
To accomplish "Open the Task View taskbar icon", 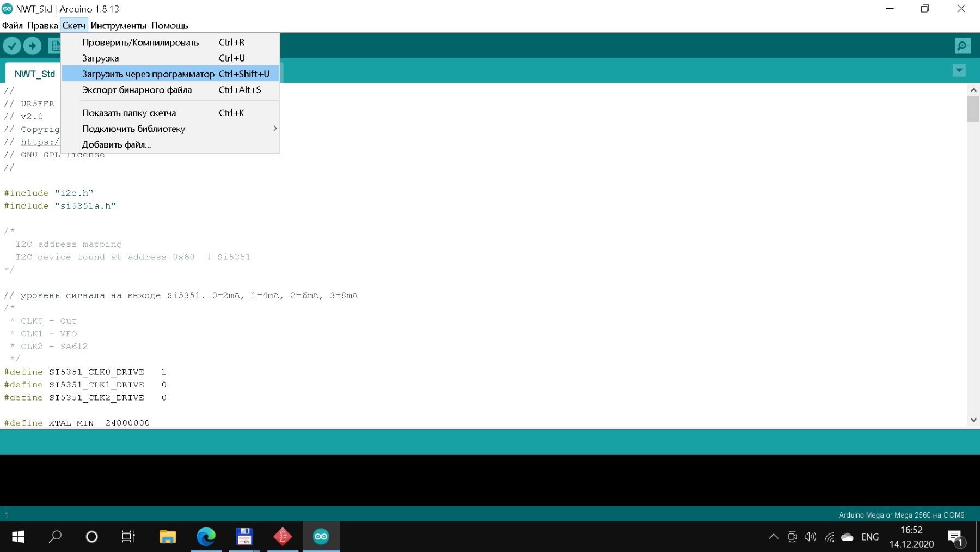I will point(128,537).
